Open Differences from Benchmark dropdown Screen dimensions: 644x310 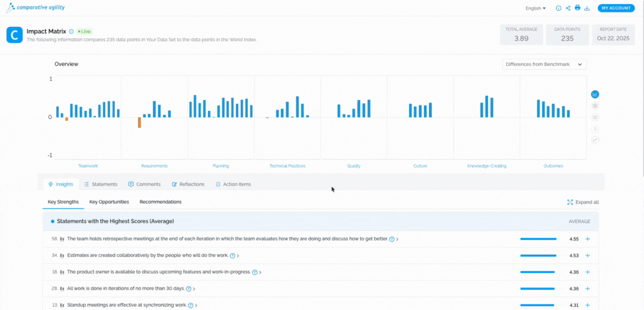tap(544, 64)
